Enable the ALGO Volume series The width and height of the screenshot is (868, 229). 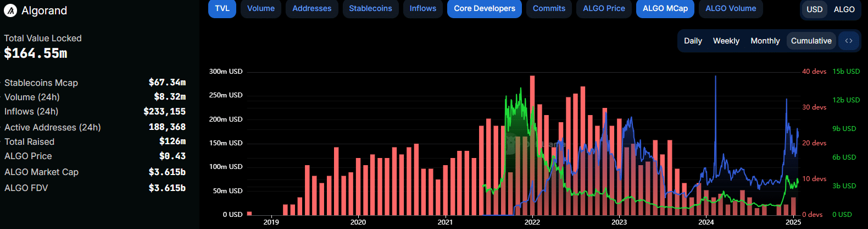731,9
